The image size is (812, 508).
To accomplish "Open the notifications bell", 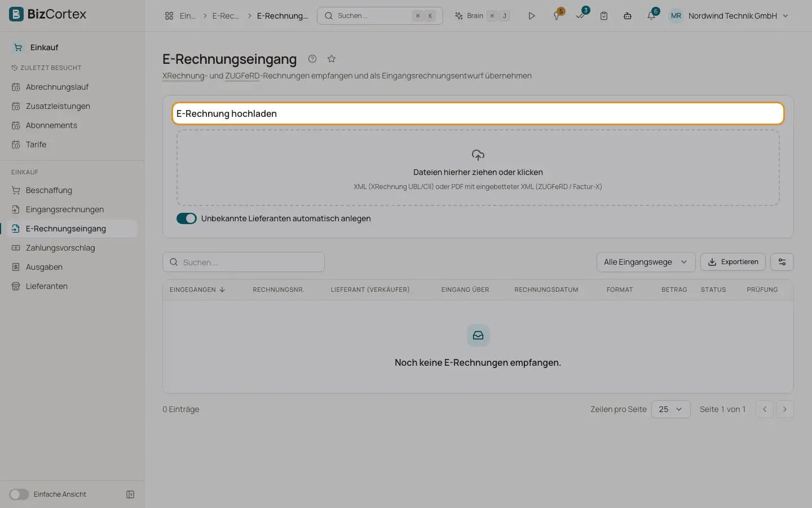I will [651, 16].
